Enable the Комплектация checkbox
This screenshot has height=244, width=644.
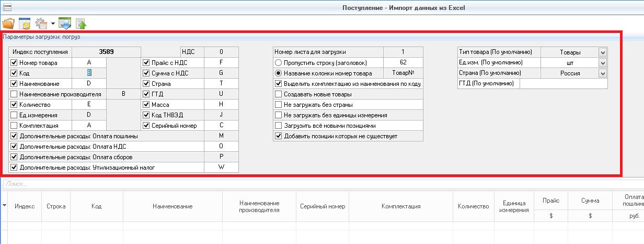14,126
